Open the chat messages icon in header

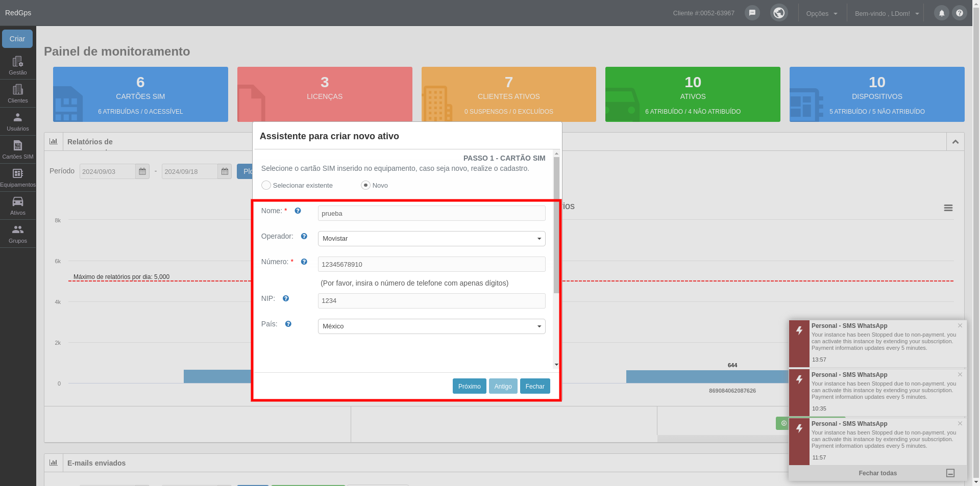point(752,13)
